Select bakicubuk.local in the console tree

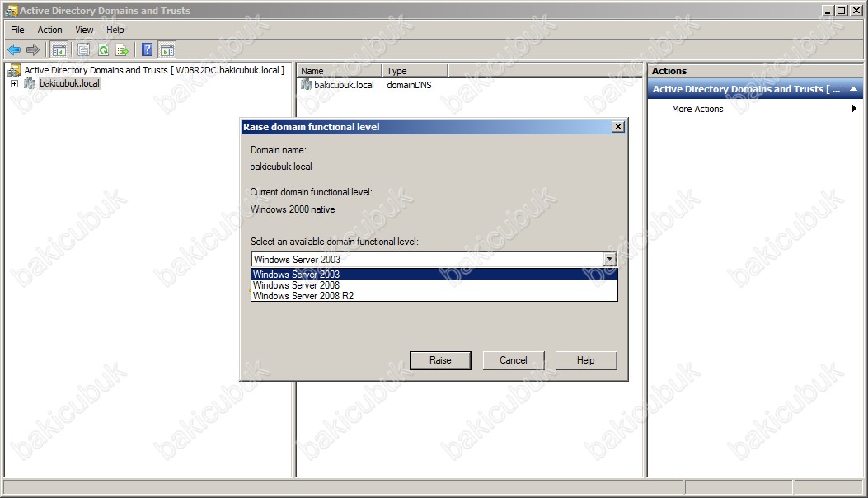point(69,83)
